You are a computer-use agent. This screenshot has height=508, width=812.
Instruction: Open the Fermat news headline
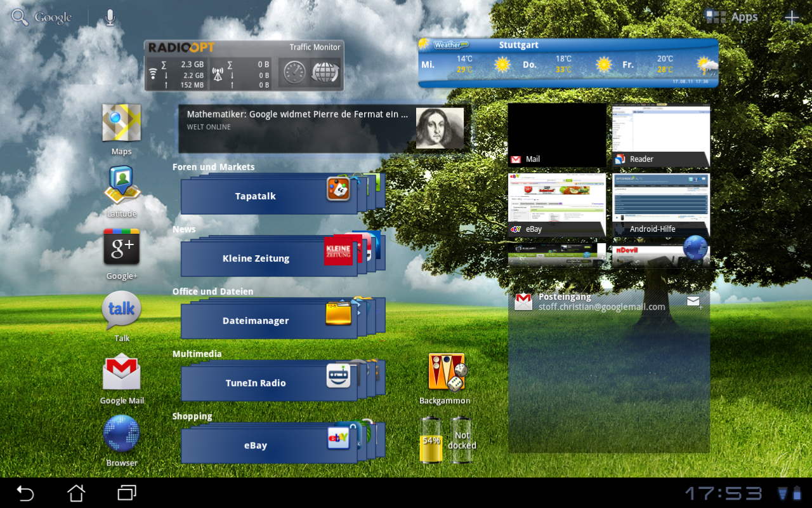tap(297, 114)
